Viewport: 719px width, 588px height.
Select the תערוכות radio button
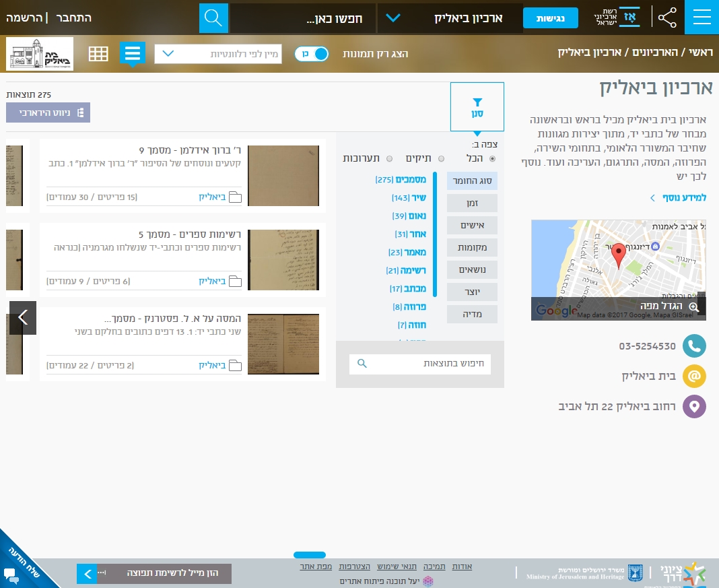click(389, 159)
